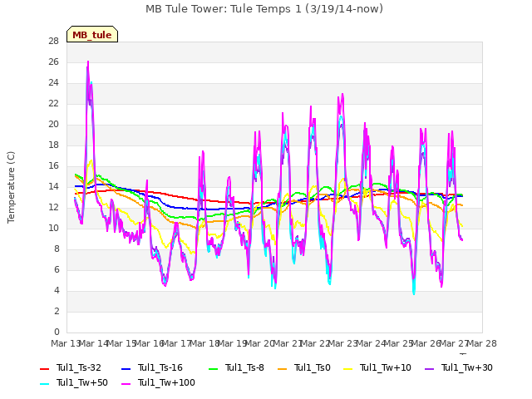Click the Temperature (C) axis label
Image resolution: width=532 pixels, height=399 pixels.
11,187
